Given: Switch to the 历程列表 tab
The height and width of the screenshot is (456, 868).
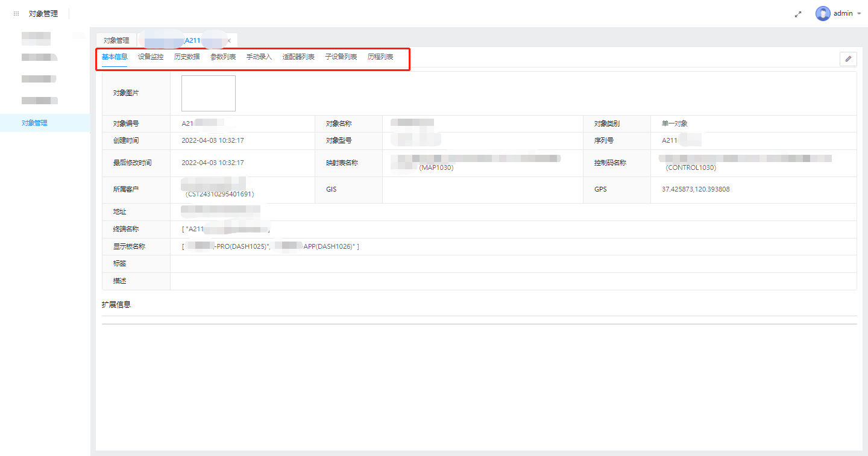Looking at the screenshot, I should (380, 57).
